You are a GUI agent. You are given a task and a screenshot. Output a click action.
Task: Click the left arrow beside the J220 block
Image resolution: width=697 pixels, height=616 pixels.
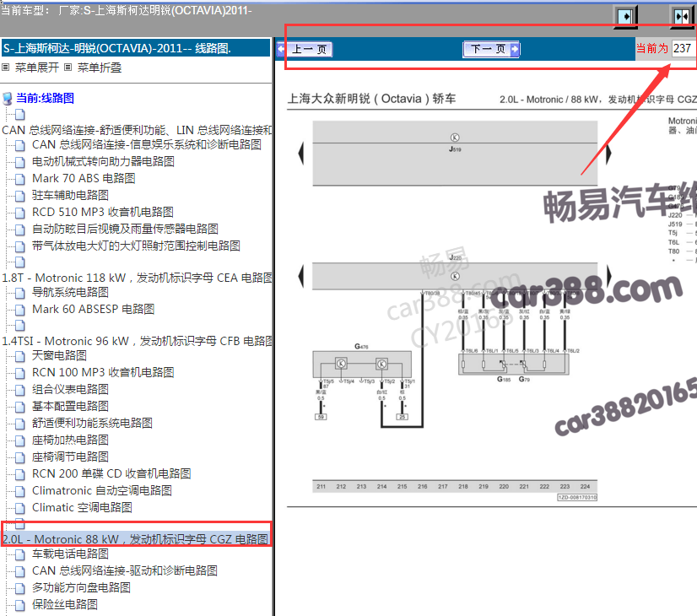301,276
